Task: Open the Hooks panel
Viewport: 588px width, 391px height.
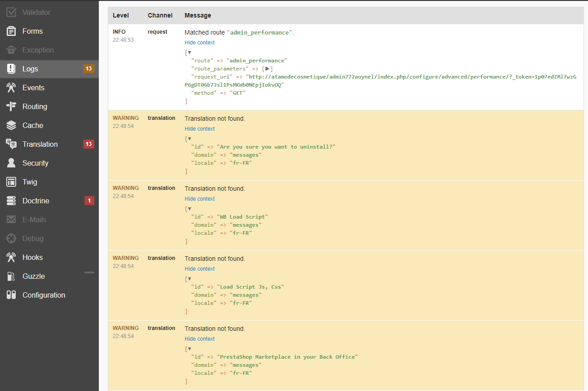Action: click(x=32, y=258)
